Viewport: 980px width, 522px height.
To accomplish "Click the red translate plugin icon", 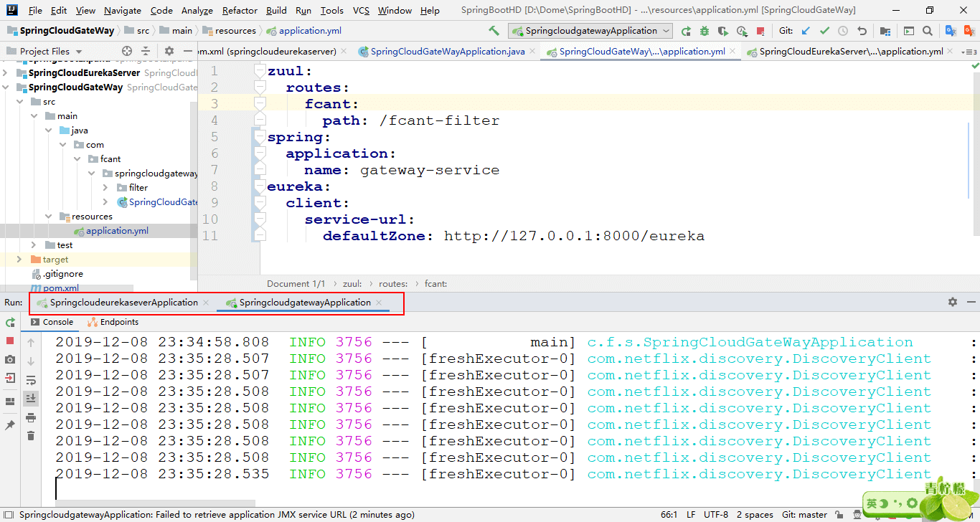I will 969,31.
